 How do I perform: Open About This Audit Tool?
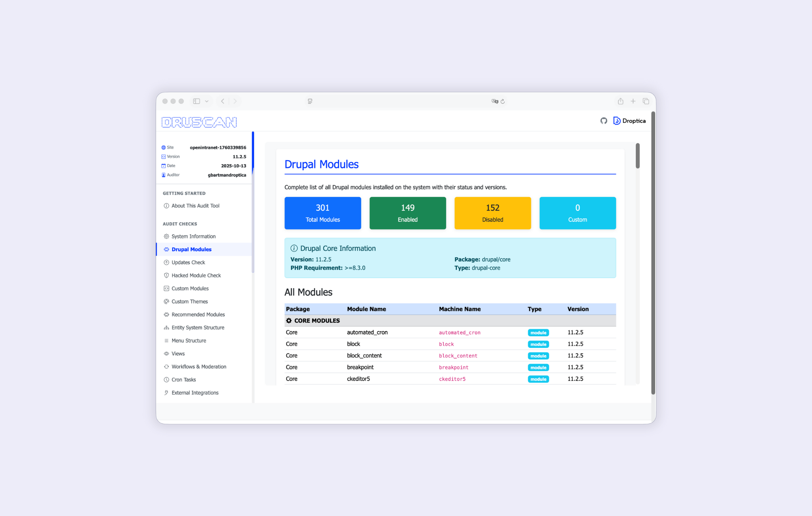(195, 206)
